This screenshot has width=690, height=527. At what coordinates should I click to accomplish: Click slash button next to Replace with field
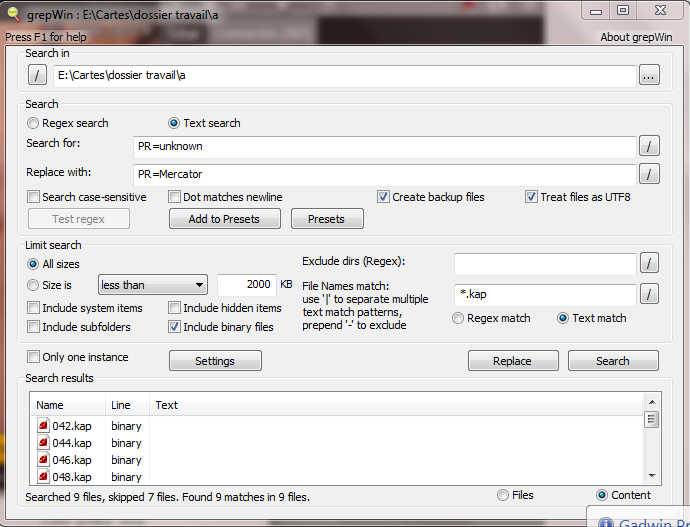point(649,174)
